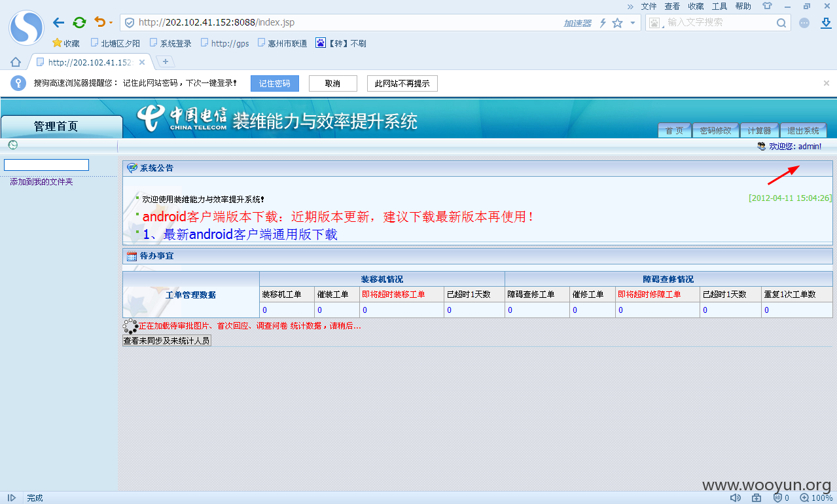The image size is (837, 504).
Task: Open the 惠州市联通 bookmark
Action: tap(282, 43)
